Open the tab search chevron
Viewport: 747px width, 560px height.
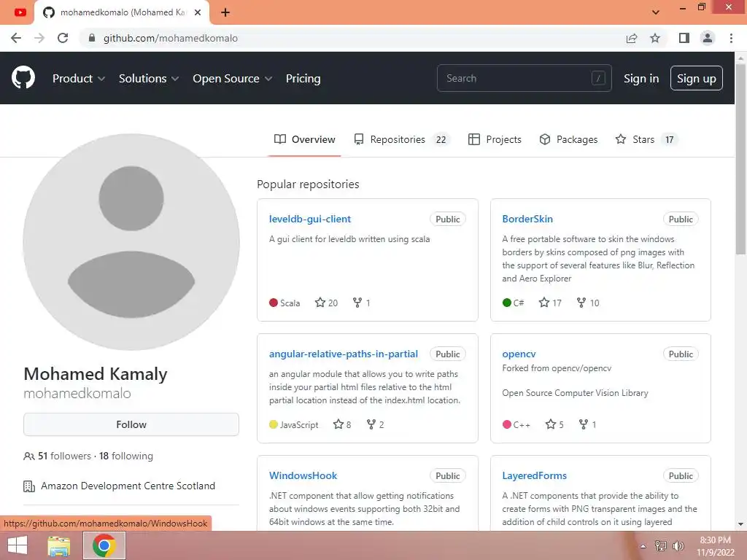(656, 12)
